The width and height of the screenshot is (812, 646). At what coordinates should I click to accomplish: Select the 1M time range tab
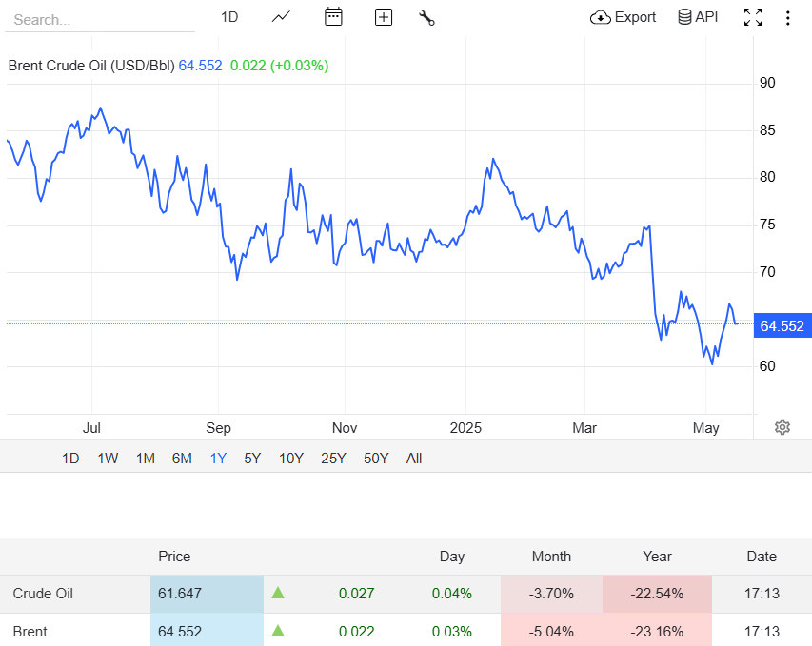pos(146,459)
